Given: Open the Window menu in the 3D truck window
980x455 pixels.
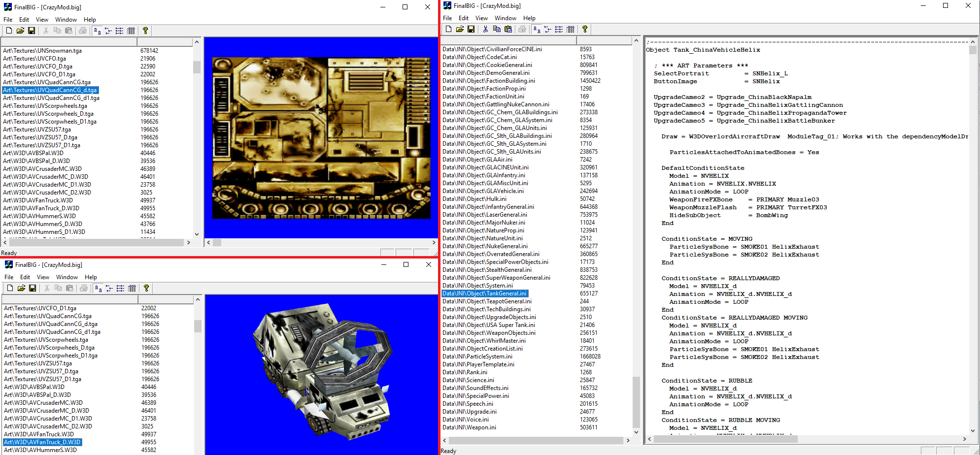Looking at the screenshot, I should click(67, 277).
